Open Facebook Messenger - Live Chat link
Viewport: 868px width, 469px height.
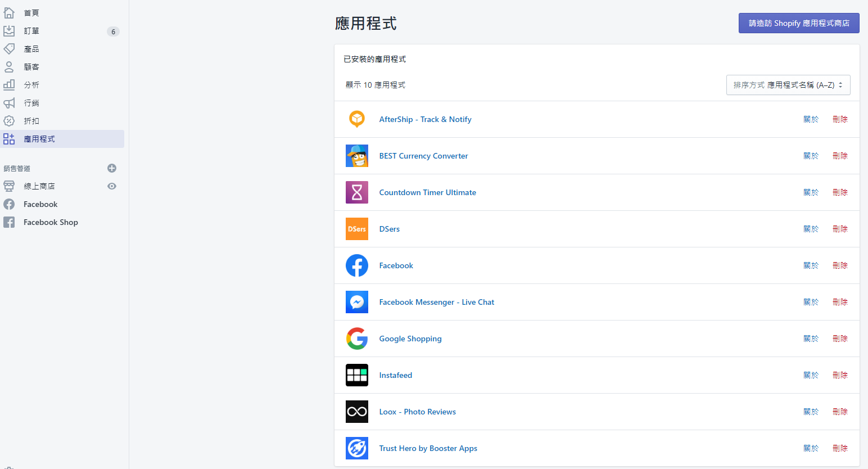point(437,302)
